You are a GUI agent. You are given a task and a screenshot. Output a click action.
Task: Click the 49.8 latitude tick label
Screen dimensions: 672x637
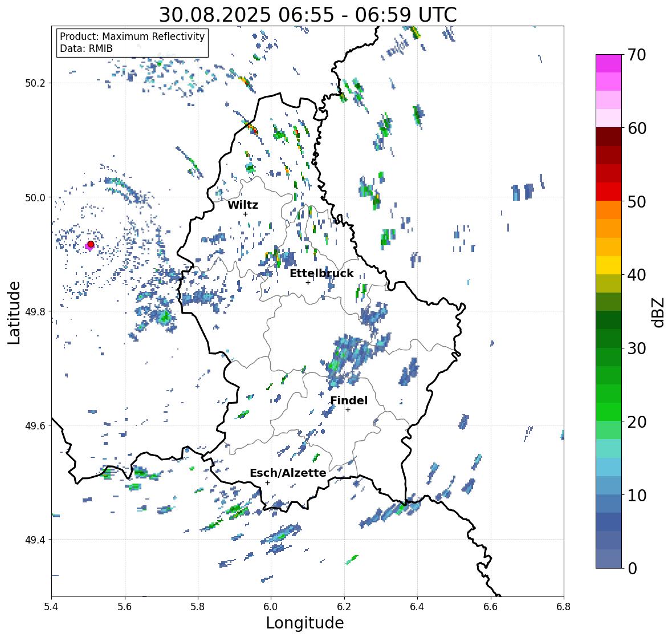coord(35,311)
